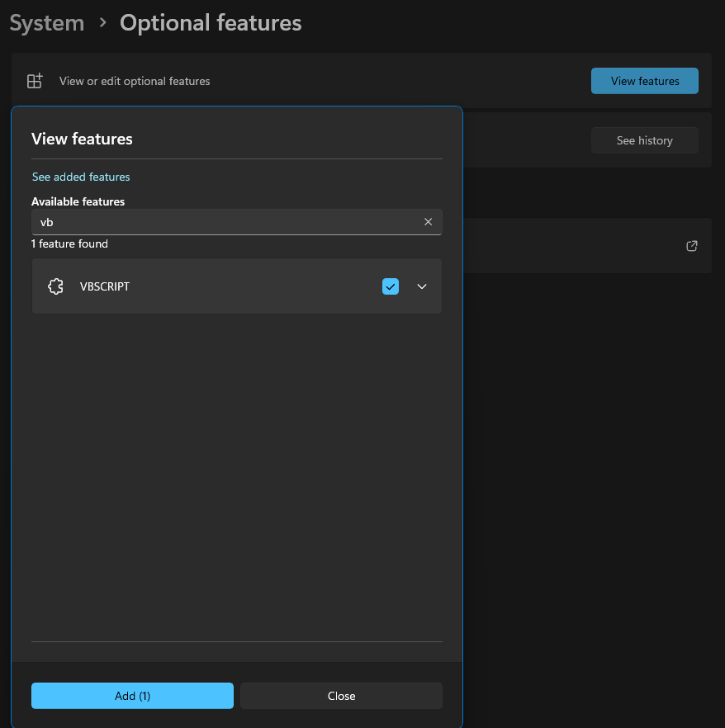
Task: Select the VBSCRIPT feature label
Action: (x=105, y=286)
